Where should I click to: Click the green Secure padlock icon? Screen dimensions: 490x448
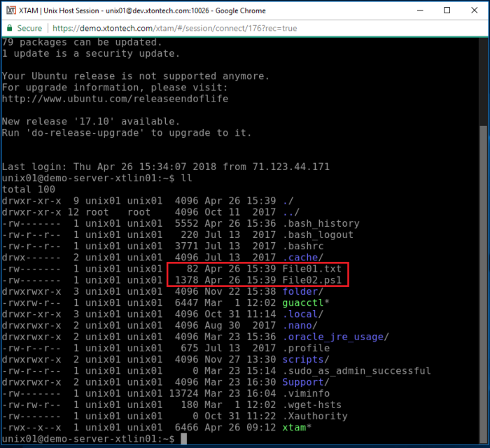[x=9, y=28]
